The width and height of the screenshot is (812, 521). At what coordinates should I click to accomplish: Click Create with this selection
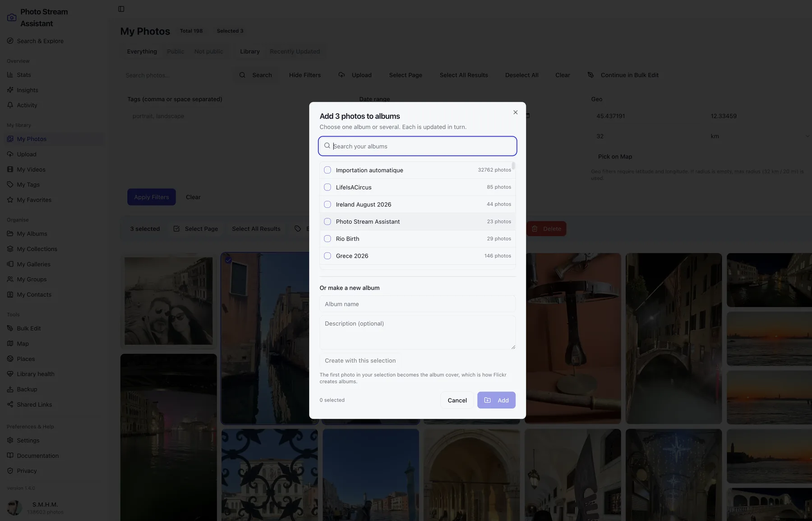360,361
